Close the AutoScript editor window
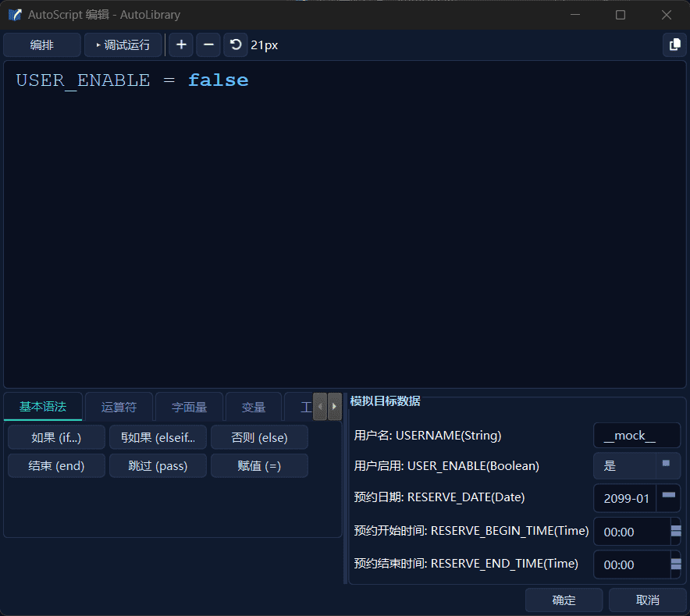Viewport: 690px width, 616px height. 667,15
